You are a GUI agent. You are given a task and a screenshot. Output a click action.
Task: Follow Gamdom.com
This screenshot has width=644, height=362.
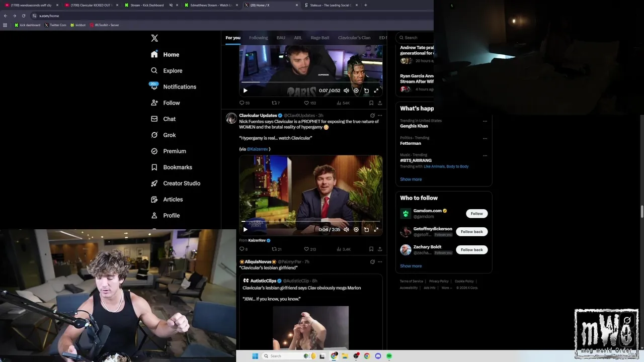[x=476, y=214]
